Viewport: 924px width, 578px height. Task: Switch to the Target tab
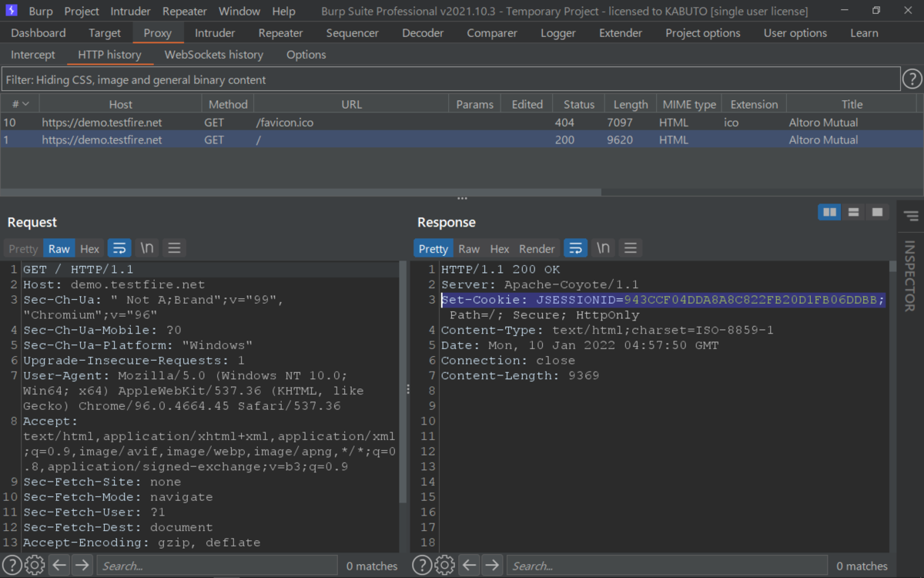(105, 33)
